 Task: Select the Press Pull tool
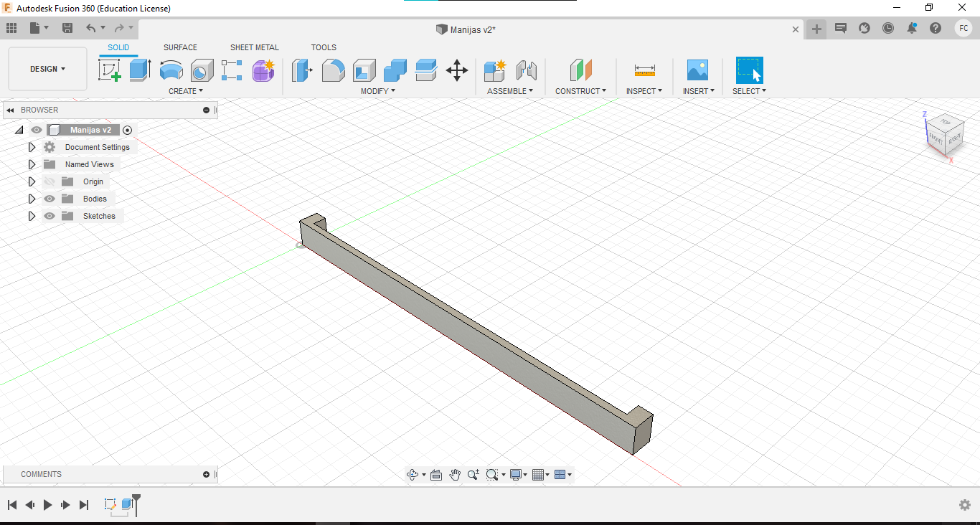[302, 70]
